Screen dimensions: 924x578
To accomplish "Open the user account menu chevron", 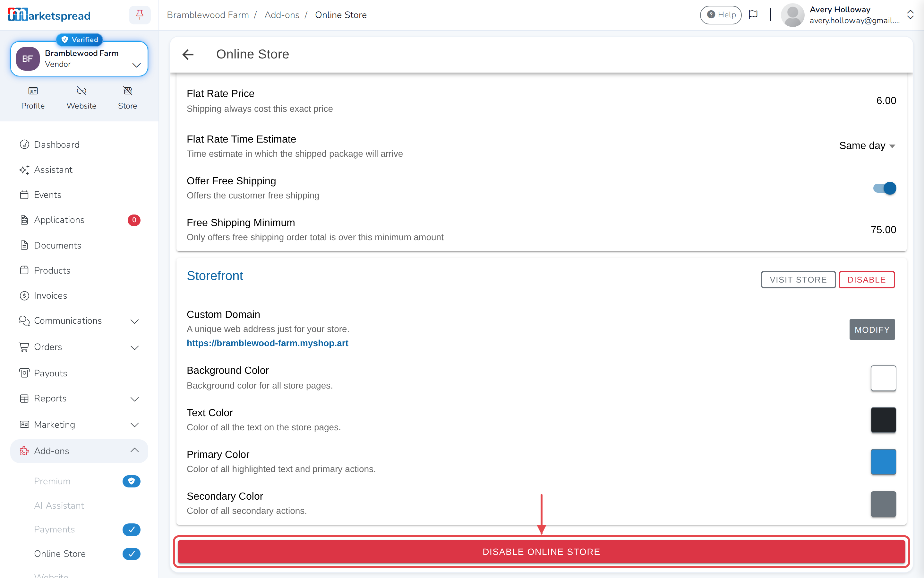I will point(910,15).
